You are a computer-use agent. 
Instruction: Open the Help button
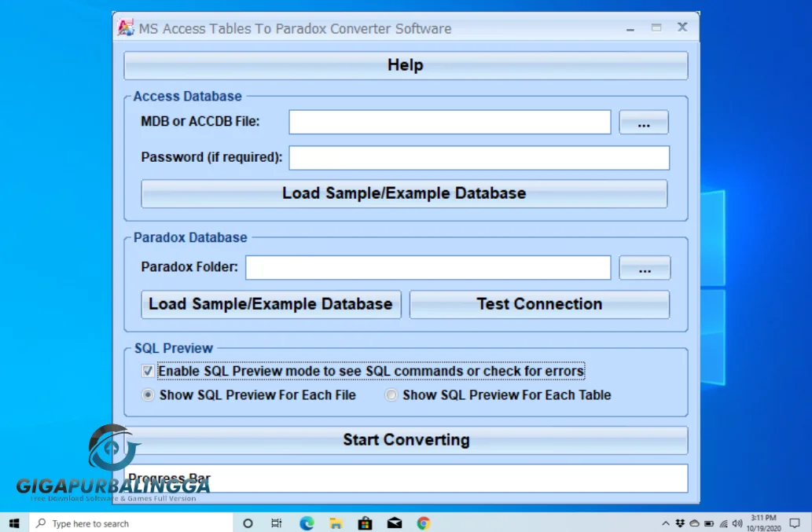[x=406, y=65]
